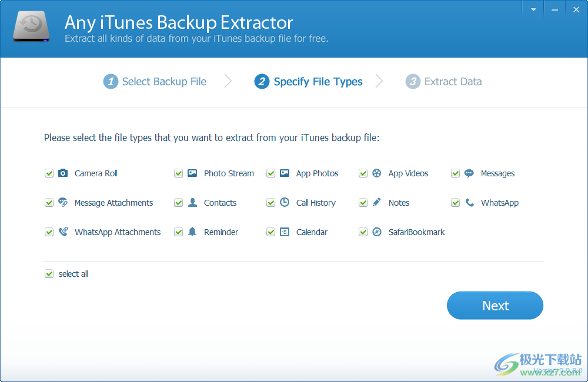Click the Messages speech bubble icon
The height and width of the screenshot is (382, 588).
click(x=468, y=173)
